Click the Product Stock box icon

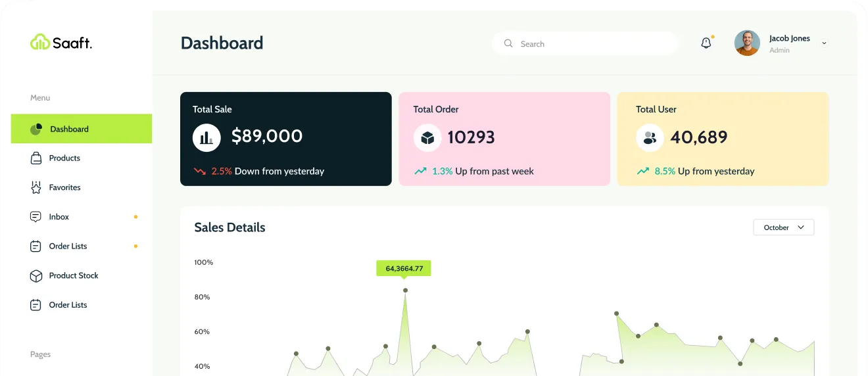(x=36, y=275)
